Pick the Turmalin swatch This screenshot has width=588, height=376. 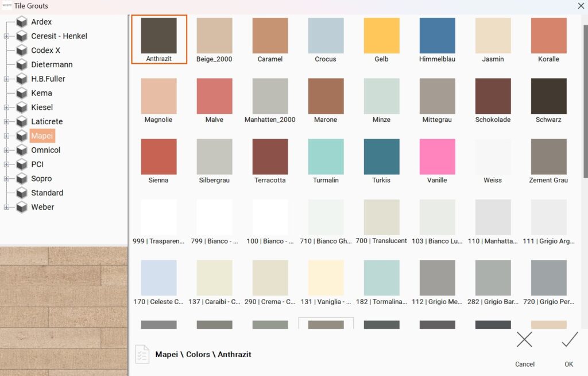[326, 156]
